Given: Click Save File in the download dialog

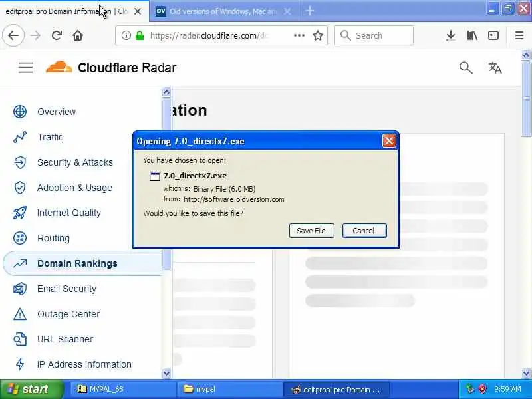Looking at the screenshot, I should pos(311,231).
